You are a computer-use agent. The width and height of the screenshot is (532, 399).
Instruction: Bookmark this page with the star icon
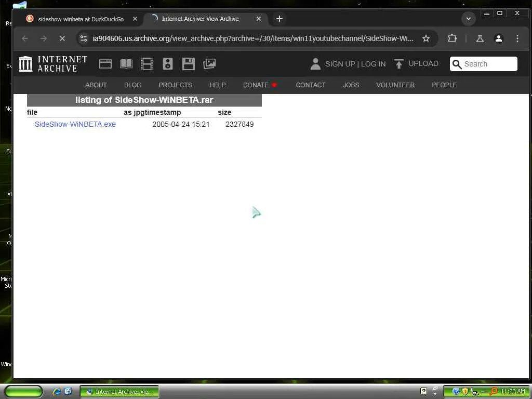426,38
